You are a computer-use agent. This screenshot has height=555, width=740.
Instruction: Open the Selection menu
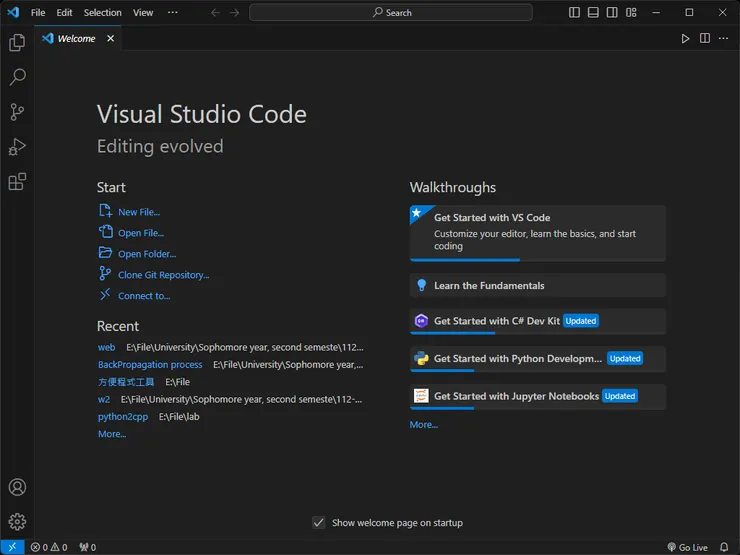coord(102,13)
